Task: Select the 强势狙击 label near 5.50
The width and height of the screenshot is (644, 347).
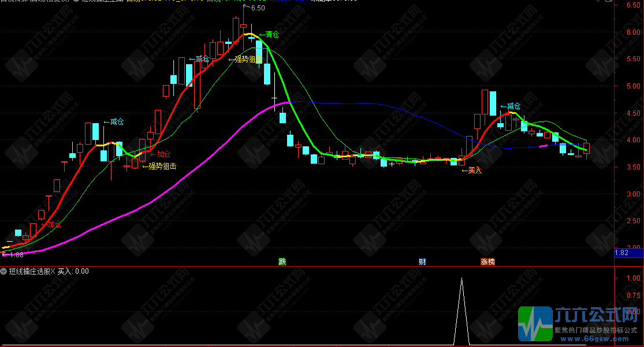Action: coord(245,59)
